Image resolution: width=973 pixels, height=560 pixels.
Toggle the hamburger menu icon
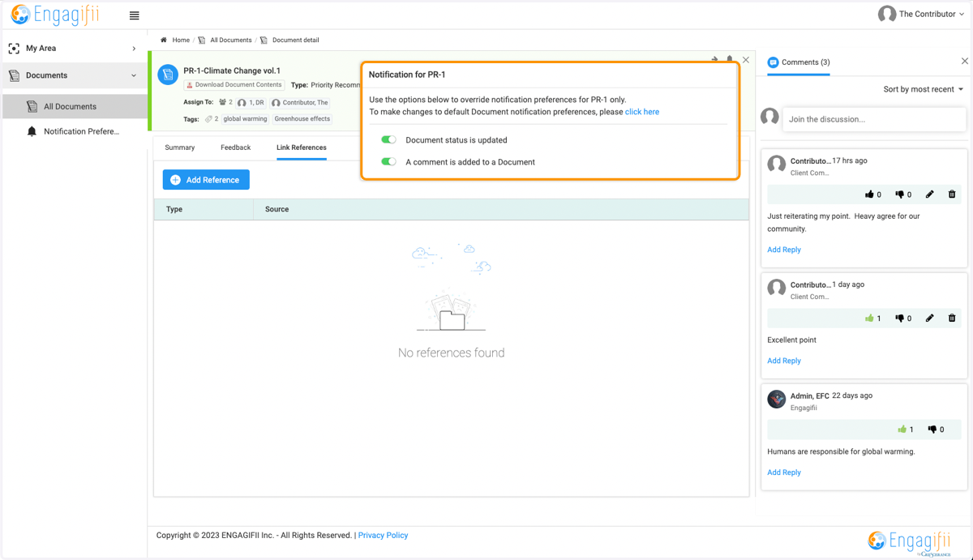tap(135, 15)
